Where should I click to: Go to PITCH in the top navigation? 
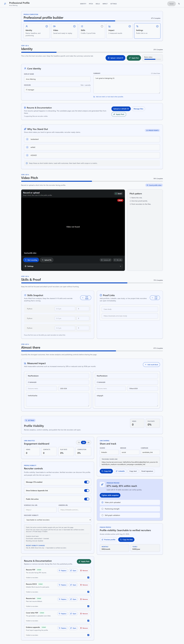91,4
